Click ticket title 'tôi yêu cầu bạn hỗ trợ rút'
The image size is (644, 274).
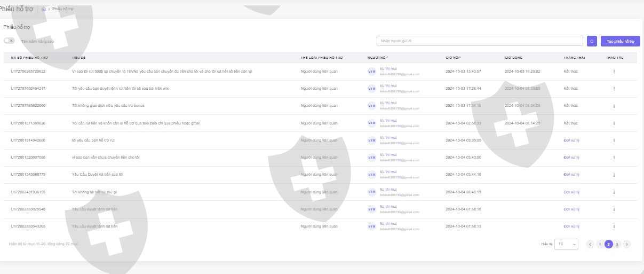coord(93,140)
